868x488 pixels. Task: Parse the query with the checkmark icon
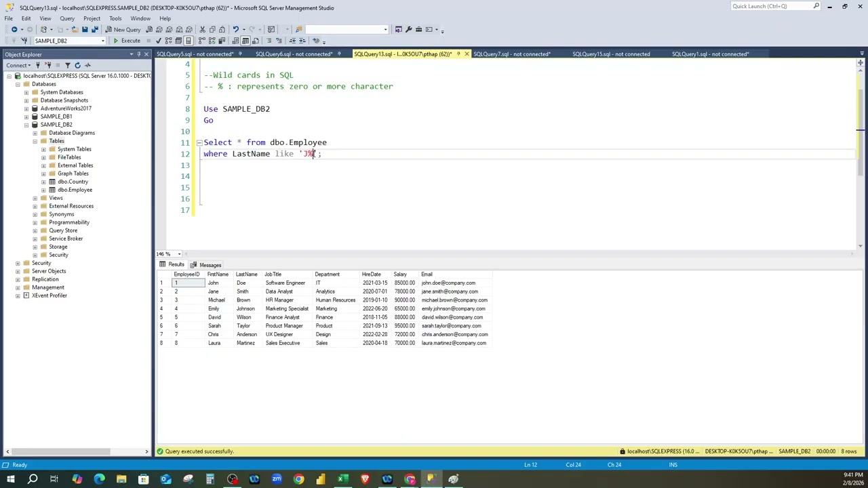(x=159, y=41)
